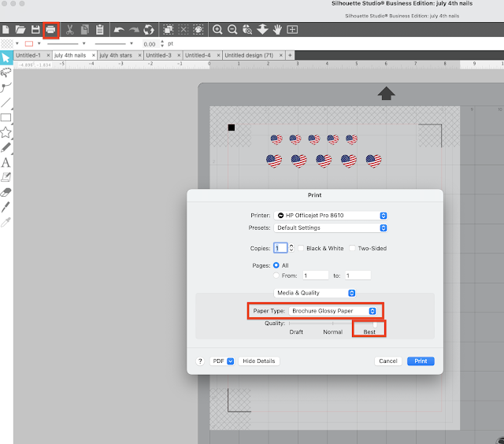Viewport: 504px width, 444px height.
Task: Activate the Eraser tool
Action: [x=6, y=192]
